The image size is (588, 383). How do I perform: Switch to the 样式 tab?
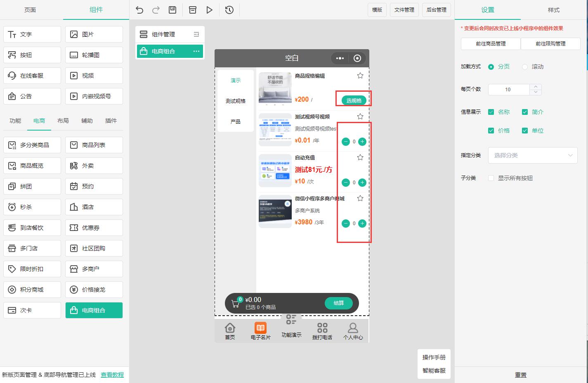click(x=553, y=10)
